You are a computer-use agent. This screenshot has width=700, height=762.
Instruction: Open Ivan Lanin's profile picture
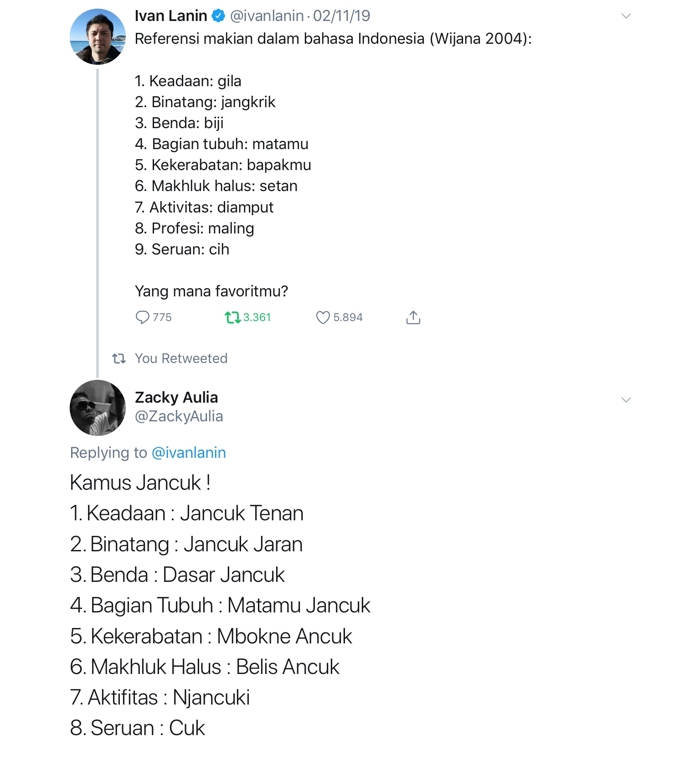[x=98, y=36]
